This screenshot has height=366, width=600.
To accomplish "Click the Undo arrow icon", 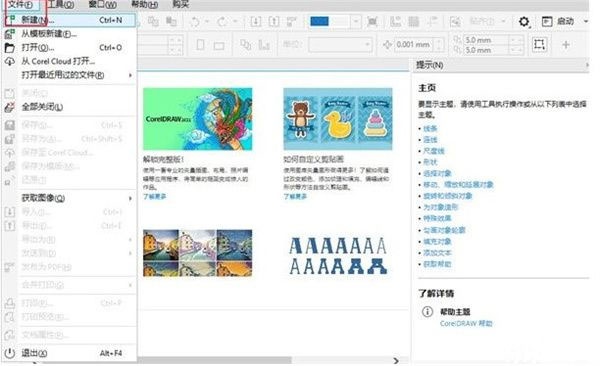I will point(195,21).
